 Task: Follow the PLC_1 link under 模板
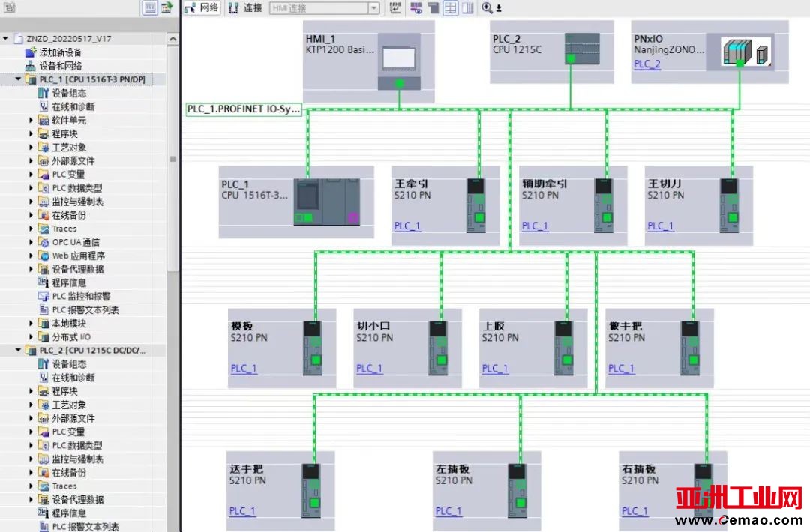point(244,369)
